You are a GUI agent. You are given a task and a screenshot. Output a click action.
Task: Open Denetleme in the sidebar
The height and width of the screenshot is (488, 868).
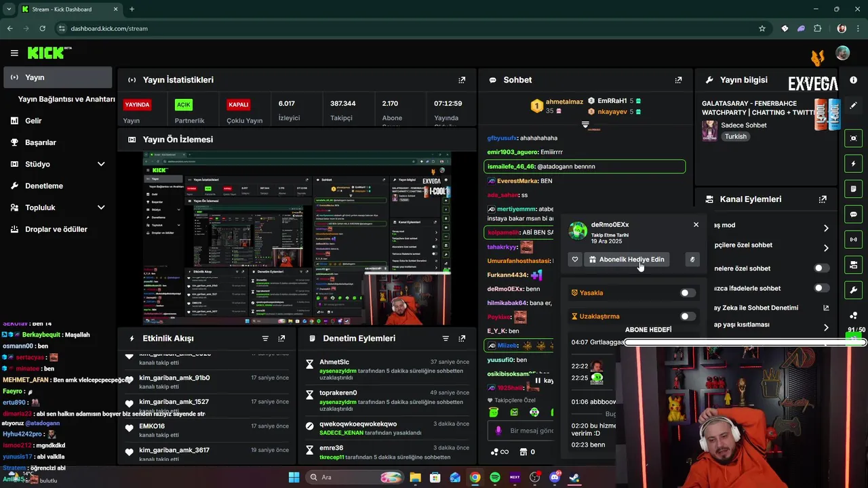click(58, 186)
